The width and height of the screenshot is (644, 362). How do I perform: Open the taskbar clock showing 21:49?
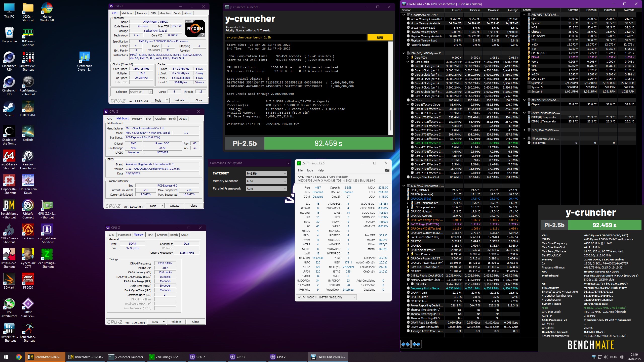point(634,357)
